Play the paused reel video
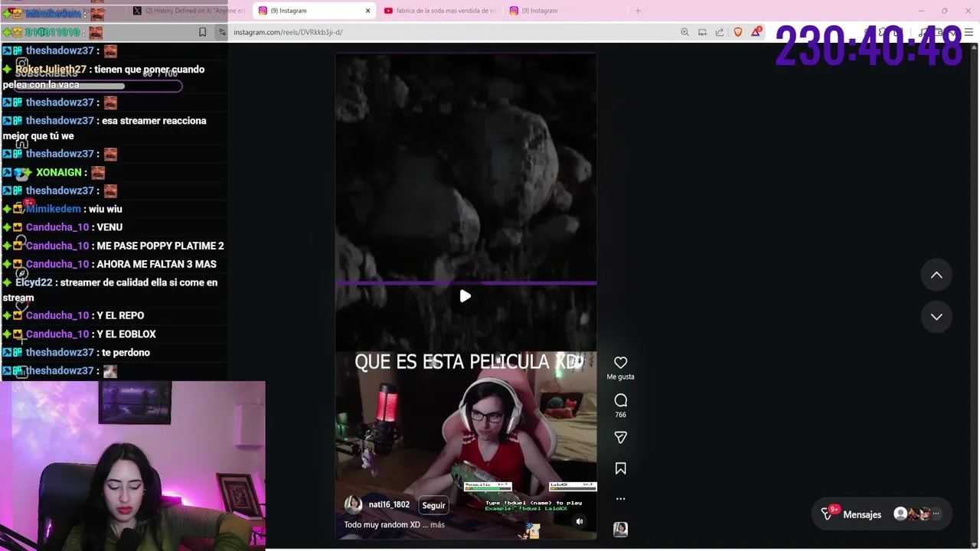980x551 pixels. (465, 296)
